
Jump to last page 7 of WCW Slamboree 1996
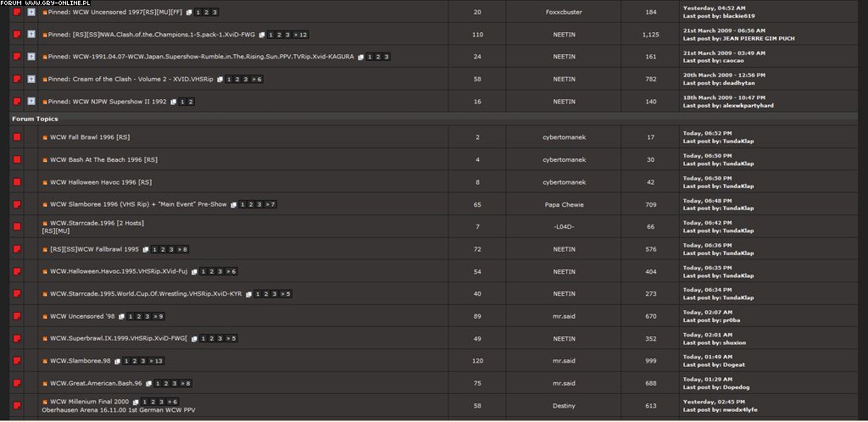click(x=270, y=204)
